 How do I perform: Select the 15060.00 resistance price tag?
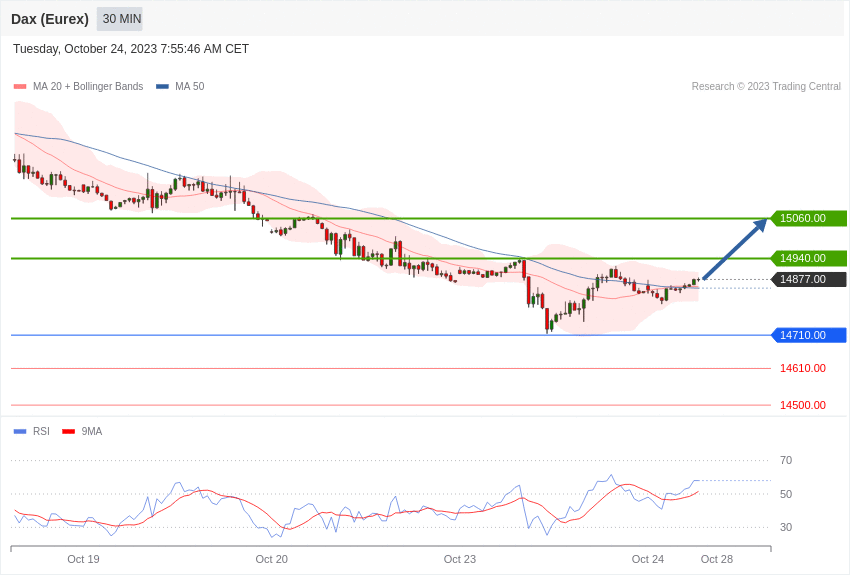point(808,218)
